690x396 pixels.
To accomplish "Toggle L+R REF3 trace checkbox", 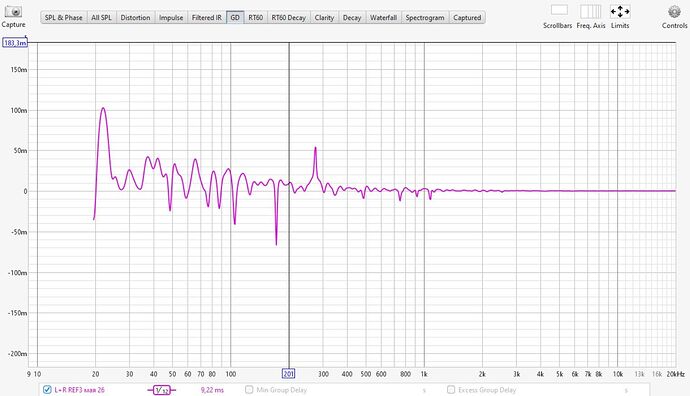I will pyautogui.click(x=47, y=390).
